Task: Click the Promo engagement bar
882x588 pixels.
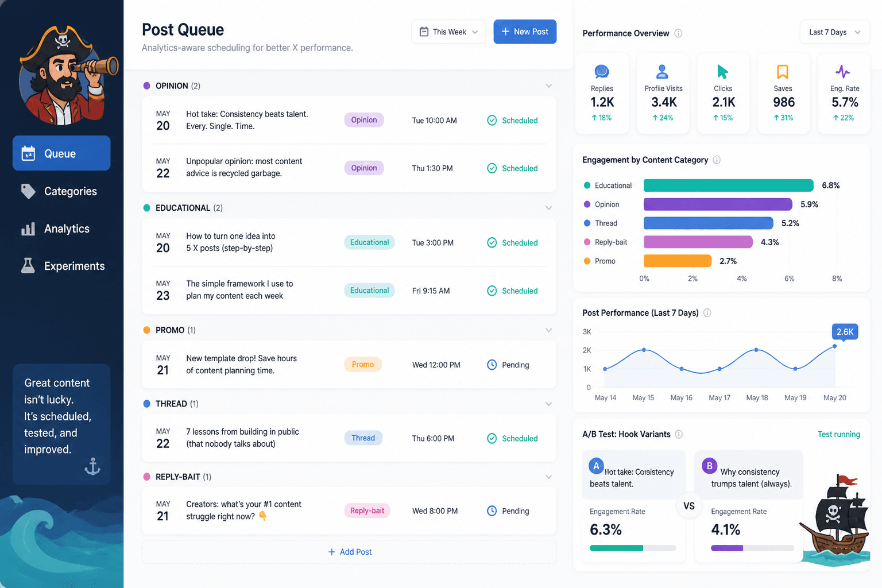Action: tap(678, 261)
